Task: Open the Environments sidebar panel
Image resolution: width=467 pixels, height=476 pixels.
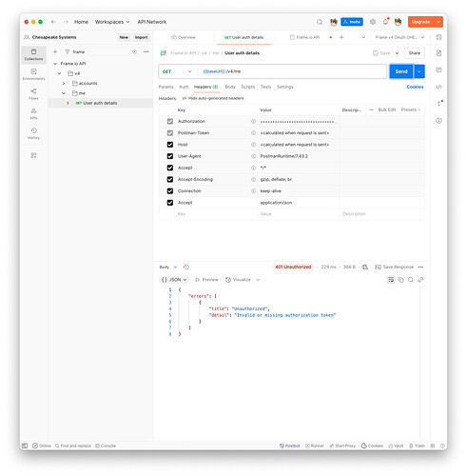Action: (x=33, y=74)
